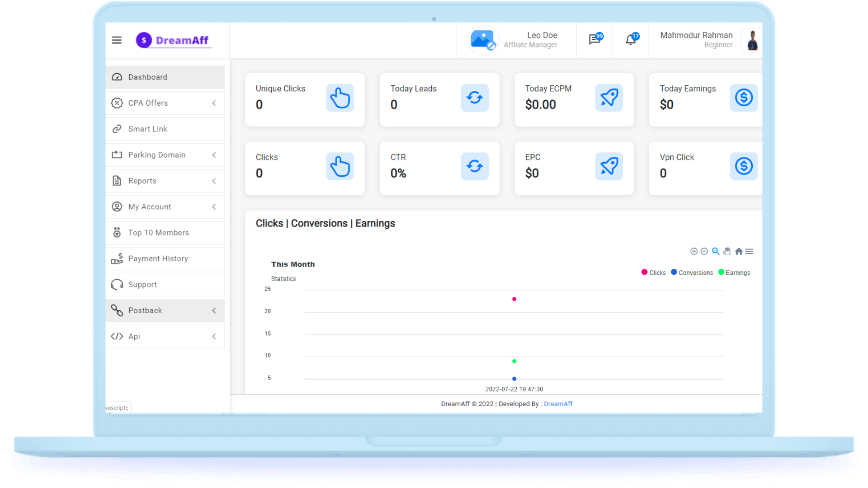Select the chart panning hand tool
Screen dimensions: 868x488
point(727,251)
